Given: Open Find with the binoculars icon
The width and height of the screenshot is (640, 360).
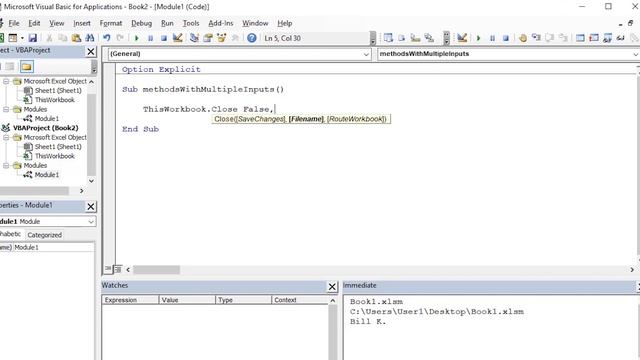Looking at the screenshot, I should click(90, 38).
